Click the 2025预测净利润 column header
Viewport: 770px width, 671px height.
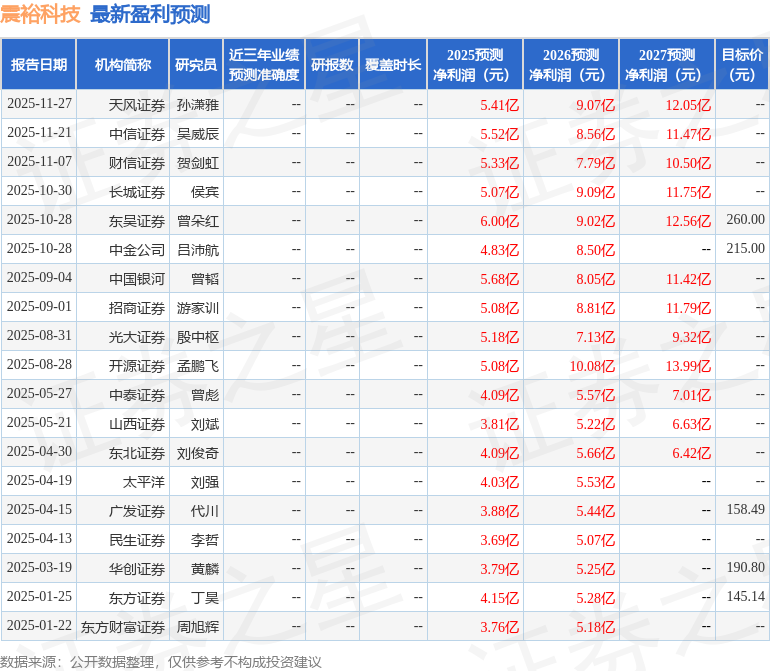coord(475,64)
